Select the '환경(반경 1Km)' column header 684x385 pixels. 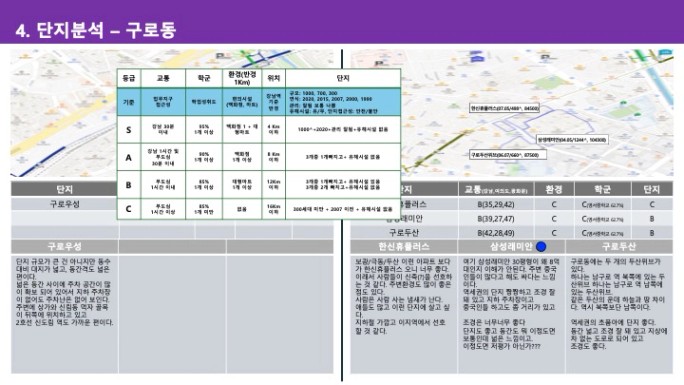pyautogui.click(x=242, y=78)
